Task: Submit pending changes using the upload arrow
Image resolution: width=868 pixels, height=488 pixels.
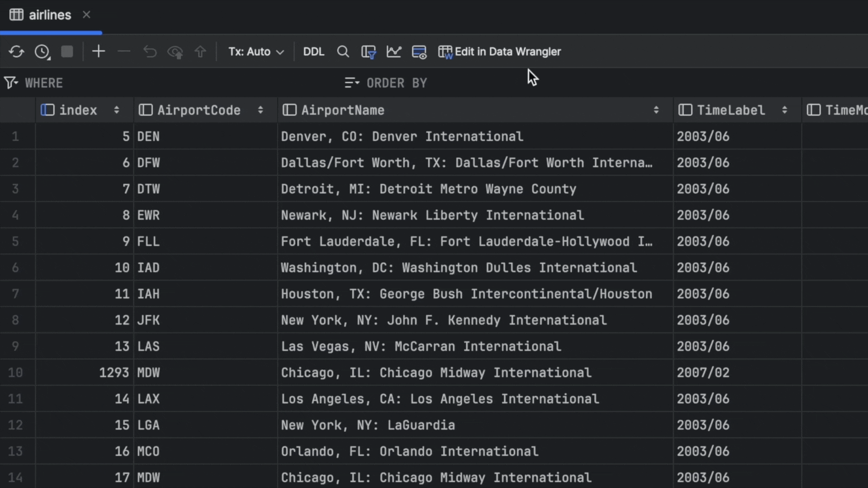Action: pos(200,52)
